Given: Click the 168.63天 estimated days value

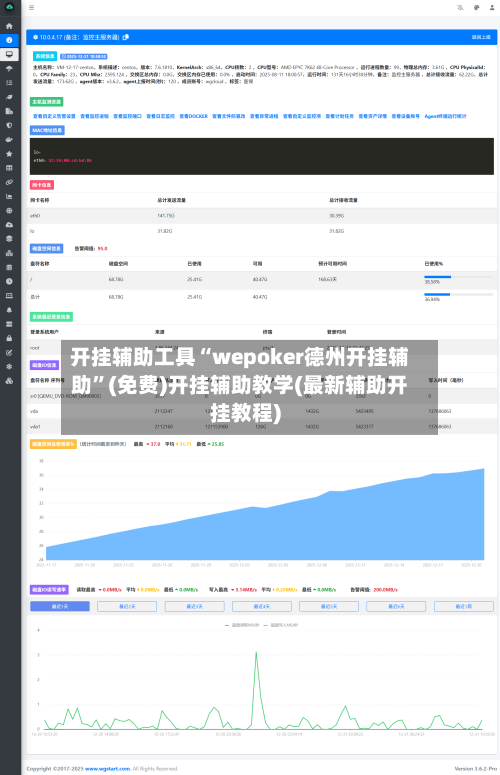Looking at the screenshot, I should pyautogui.click(x=328, y=279).
